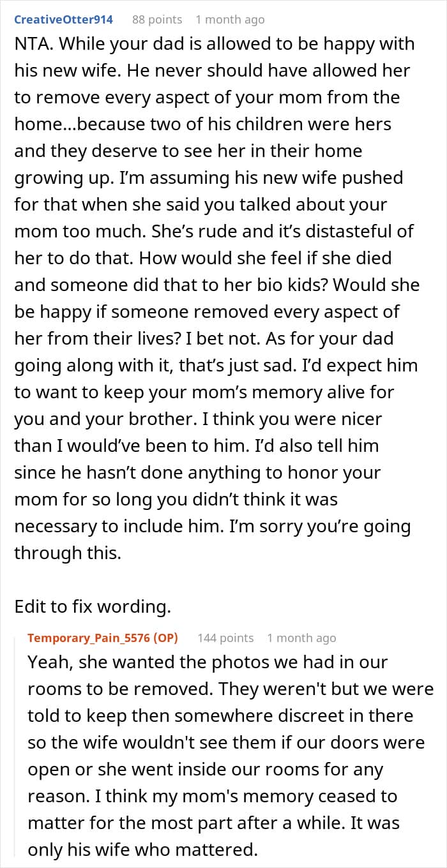
Task: Click the timestamp next to "144 points"
Action: pyautogui.click(x=301, y=638)
